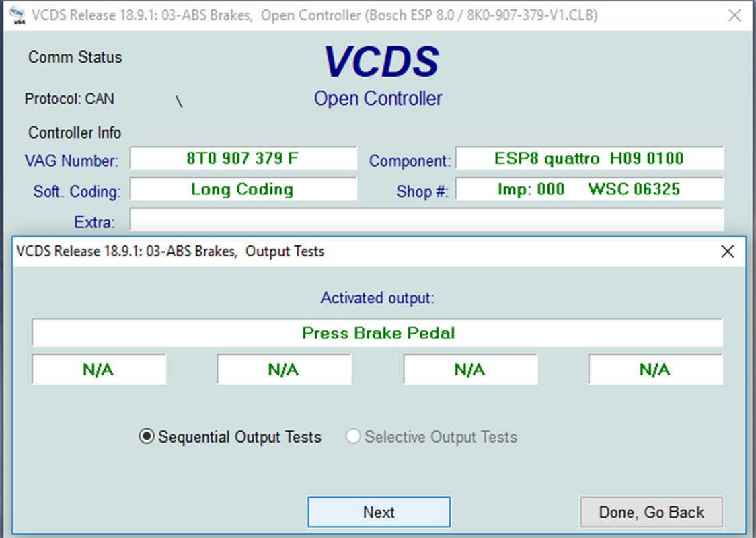Viewport: 756px width, 538px height.
Task: Select Sequential Output Tests radio button
Action: (231, 436)
